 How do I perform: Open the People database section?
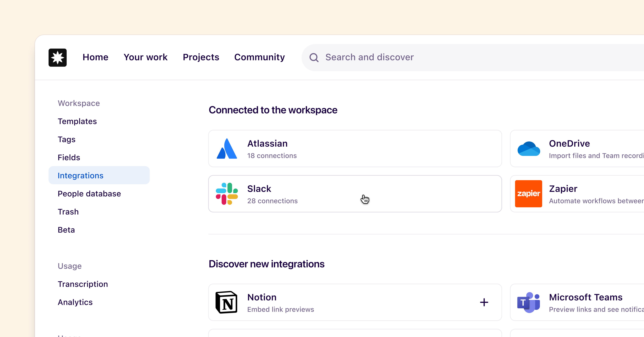tap(89, 193)
